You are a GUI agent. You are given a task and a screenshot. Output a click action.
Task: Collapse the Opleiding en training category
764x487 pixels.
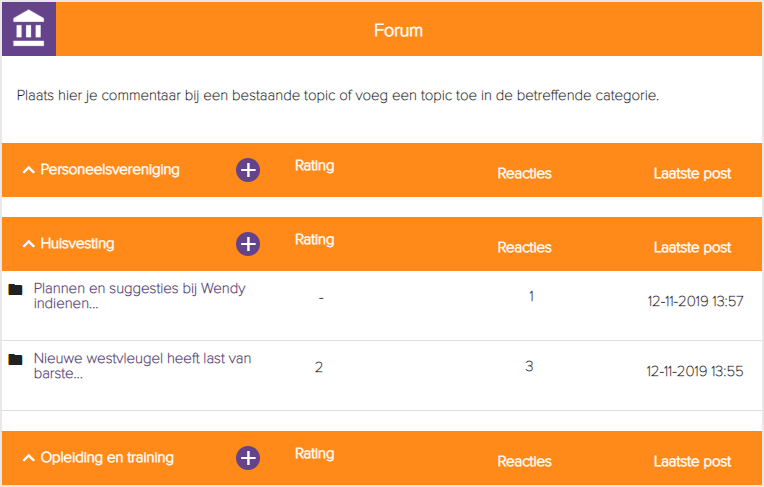point(28,458)
